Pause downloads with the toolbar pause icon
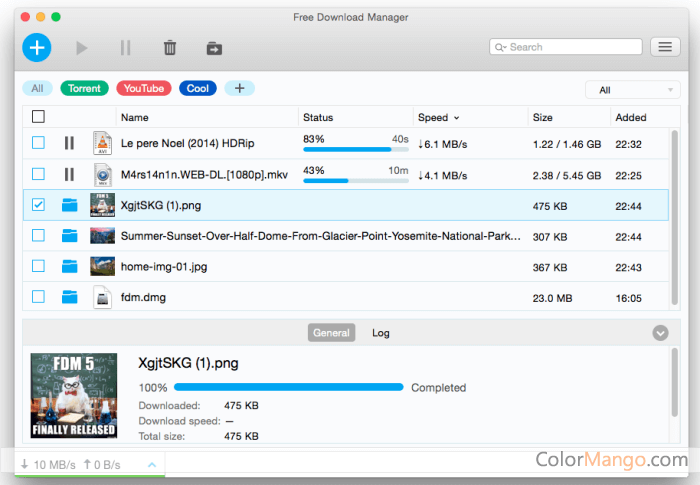This screenshot has width=700, height=485. tap(125, 47)
